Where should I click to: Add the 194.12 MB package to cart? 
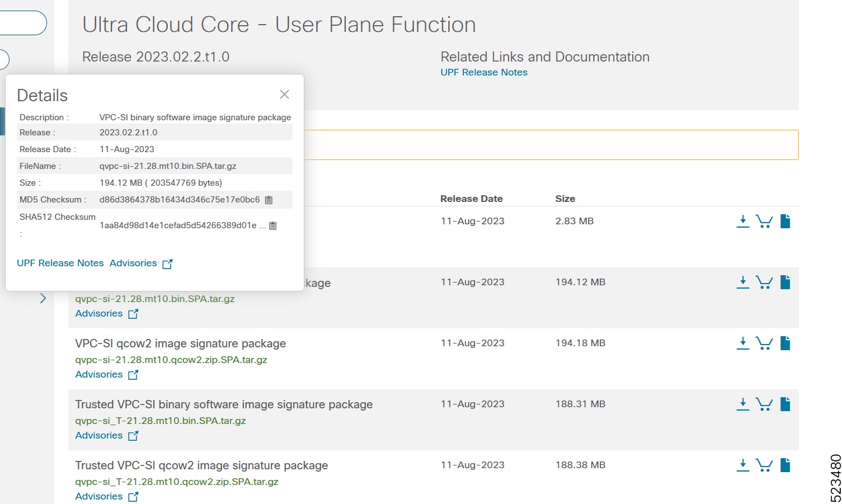pyautogui.click(x=764, y=282)
